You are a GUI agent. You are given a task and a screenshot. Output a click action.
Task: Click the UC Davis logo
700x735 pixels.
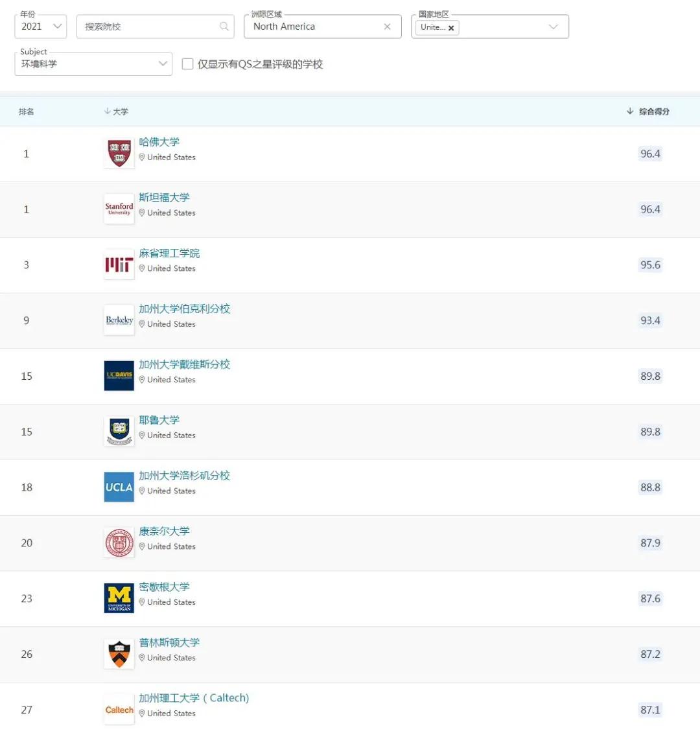[119, 375]
